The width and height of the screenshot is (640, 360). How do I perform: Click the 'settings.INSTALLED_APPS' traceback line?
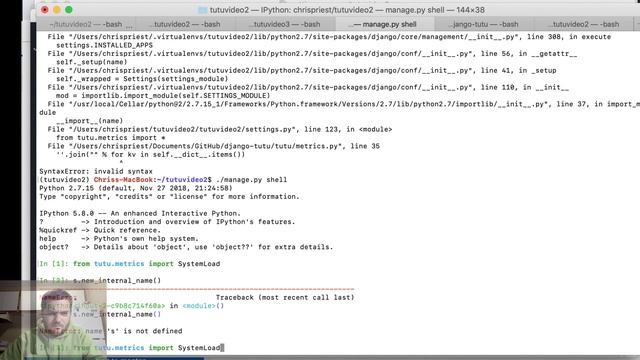(x=104, y=45)
